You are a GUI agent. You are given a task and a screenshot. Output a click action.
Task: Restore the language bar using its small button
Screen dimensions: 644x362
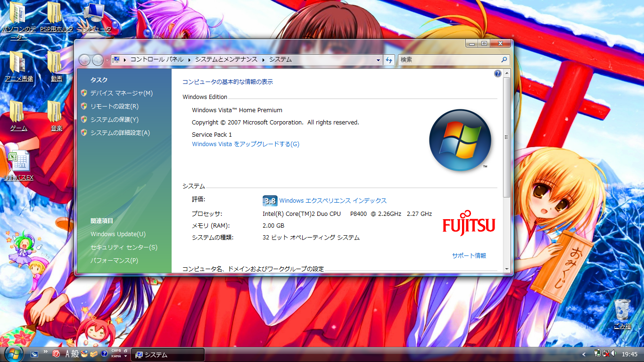coord(126,350)
